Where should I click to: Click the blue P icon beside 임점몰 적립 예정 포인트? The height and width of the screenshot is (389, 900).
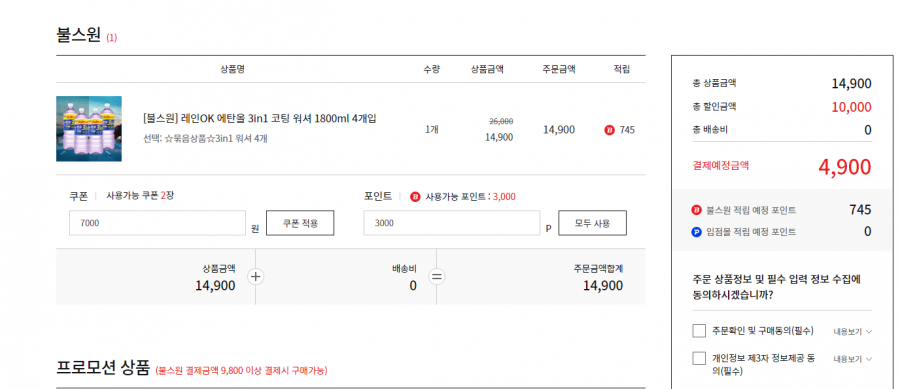tap(697, 232)
